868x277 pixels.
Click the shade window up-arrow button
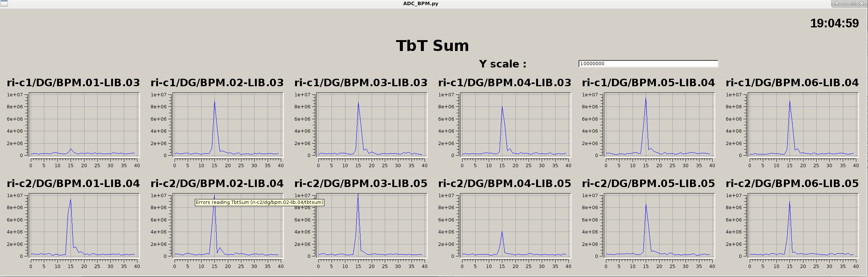(837, 4)
